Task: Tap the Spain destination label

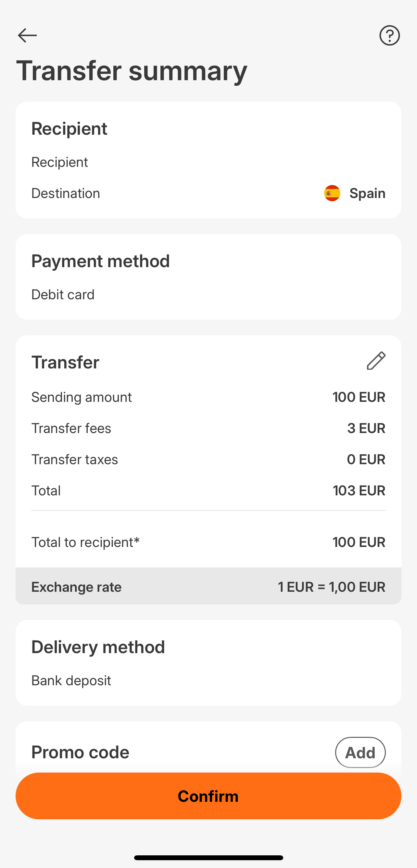Action: (x=367, y=193)
